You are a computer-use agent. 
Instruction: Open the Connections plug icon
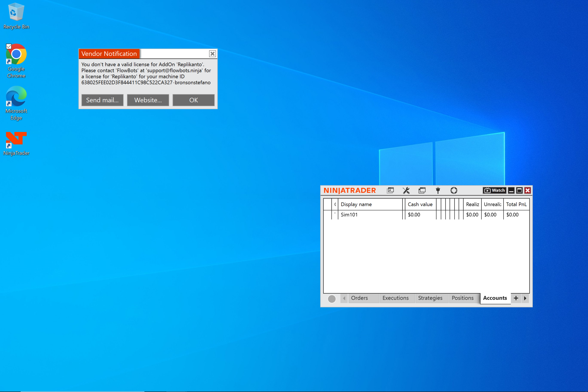tap(438, 190)
